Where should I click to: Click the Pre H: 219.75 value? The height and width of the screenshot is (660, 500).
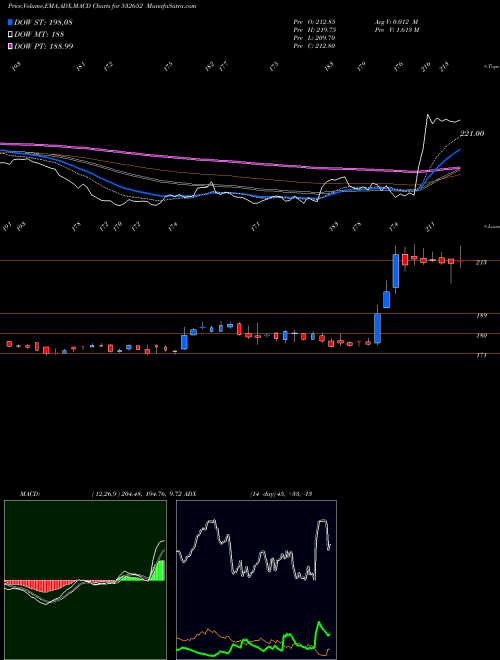[314, 30]
